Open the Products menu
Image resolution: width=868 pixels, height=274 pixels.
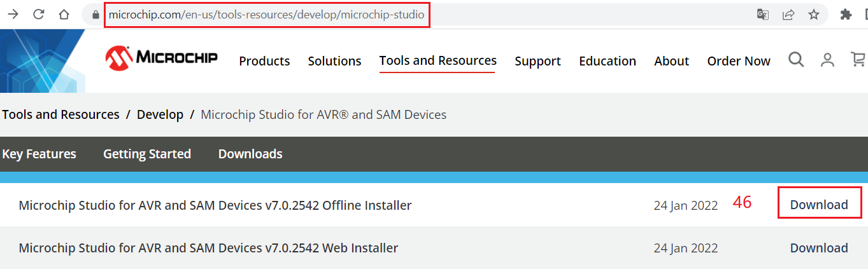(264, 61)
